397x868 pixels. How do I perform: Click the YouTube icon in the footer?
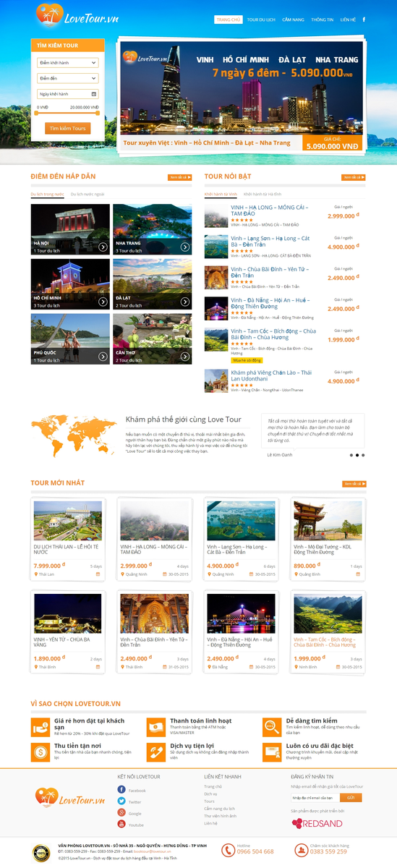(121, 824)
